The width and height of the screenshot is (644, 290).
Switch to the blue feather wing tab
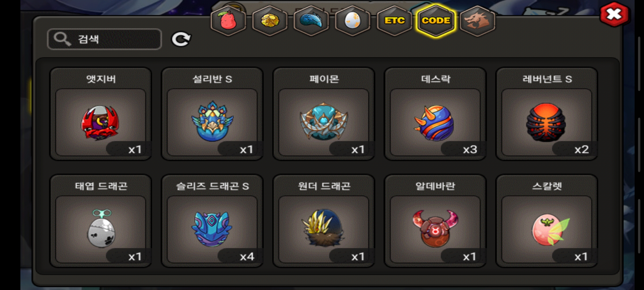[x=311, y=21]
